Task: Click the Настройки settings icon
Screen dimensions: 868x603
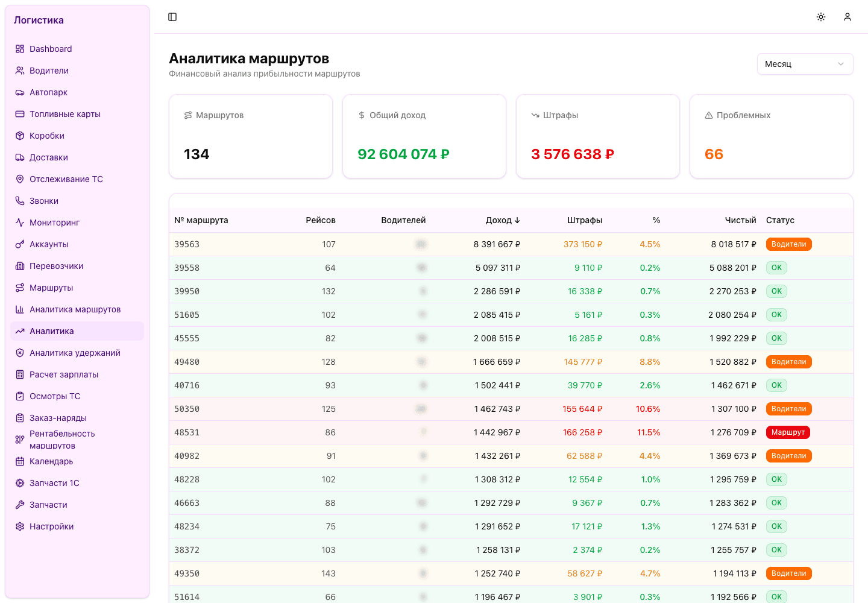Action: tap(20, 526)
